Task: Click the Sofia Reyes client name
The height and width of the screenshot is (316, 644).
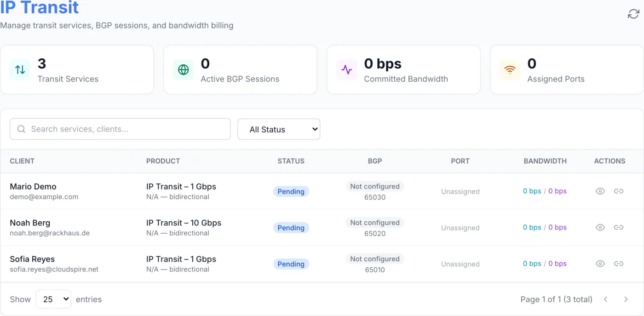Action: point(32,259)
